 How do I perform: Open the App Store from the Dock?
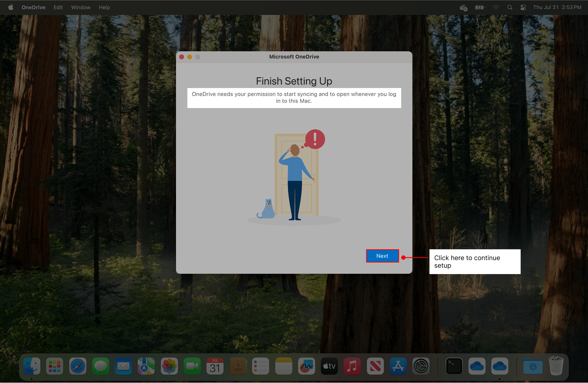398,366
